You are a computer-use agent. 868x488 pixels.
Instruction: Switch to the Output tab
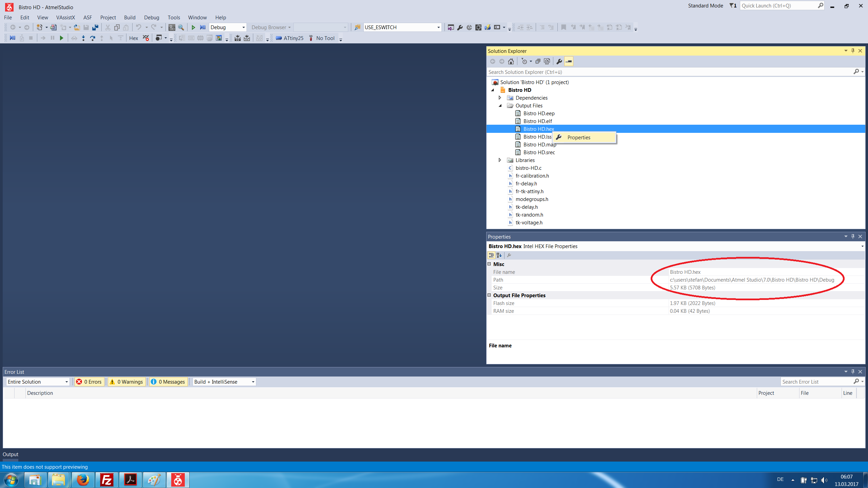[11, 454]
